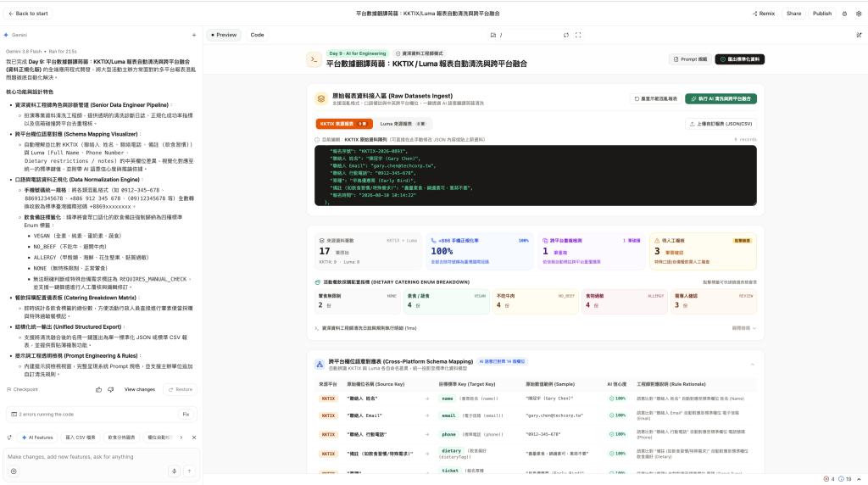Click the info icon beside 目前編輯 label

click(317, 140)
